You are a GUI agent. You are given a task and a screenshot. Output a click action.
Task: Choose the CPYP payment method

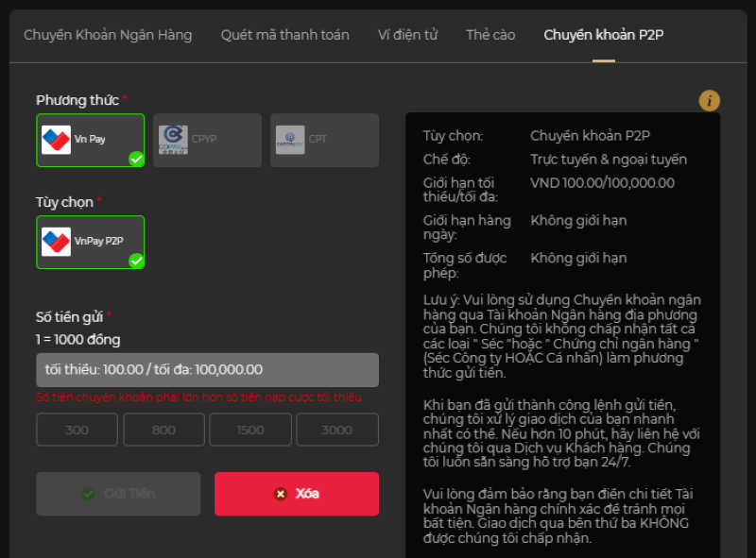coord(207,141)
